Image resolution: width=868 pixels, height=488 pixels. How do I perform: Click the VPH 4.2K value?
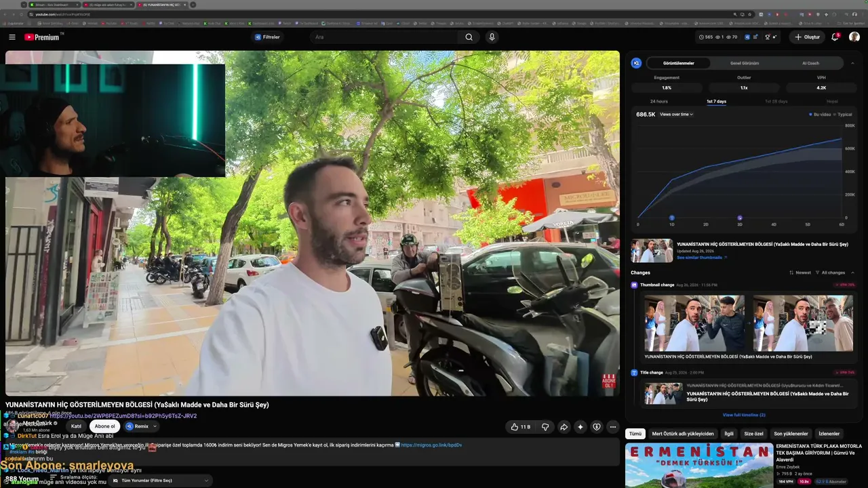coord(821,87)
